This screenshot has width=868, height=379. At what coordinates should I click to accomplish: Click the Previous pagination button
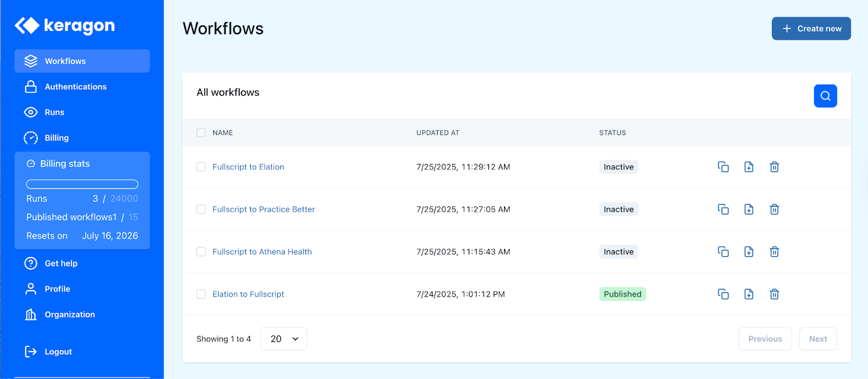pyautogui.click(x=765, y=339)
